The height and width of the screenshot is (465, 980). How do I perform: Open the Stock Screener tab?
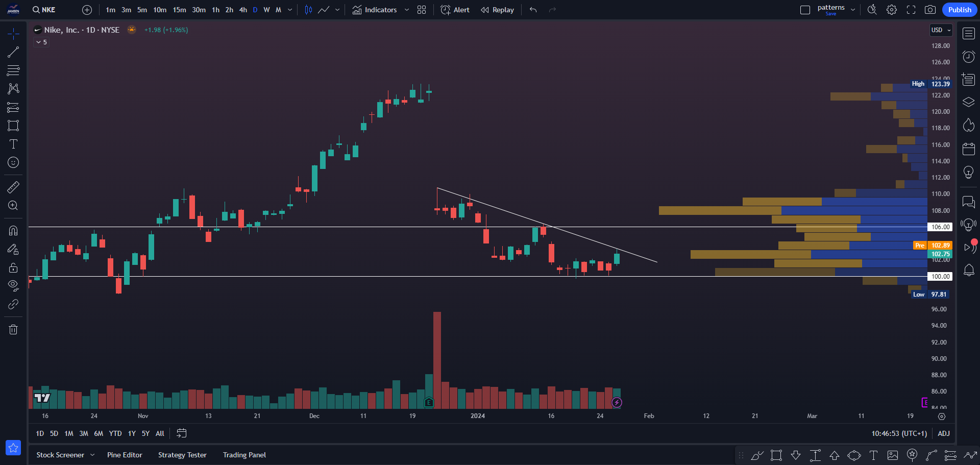coord(60,455)
